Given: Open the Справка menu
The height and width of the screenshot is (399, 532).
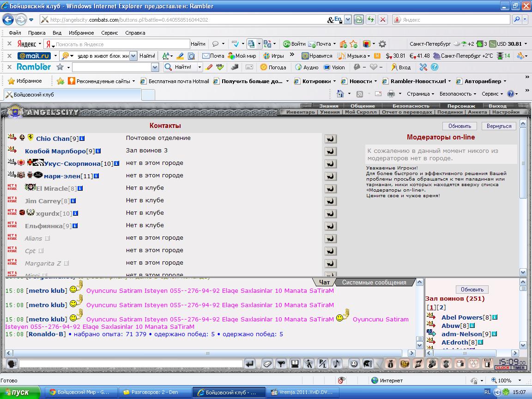Looking at the screenshot, I should 135,33.
